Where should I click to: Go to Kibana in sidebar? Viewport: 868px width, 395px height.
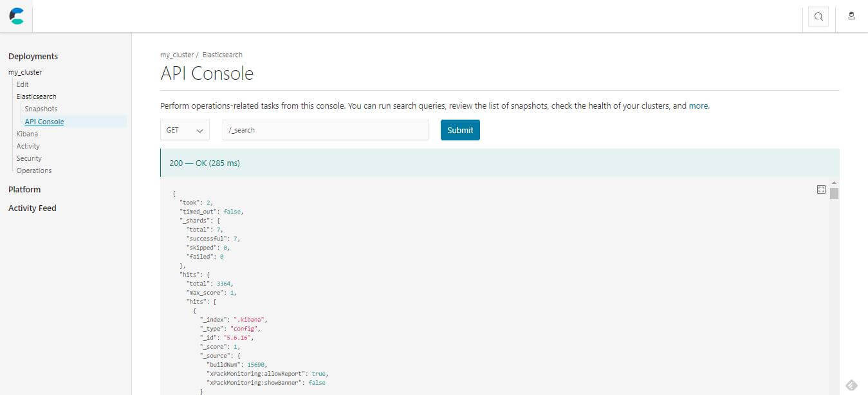27,134
